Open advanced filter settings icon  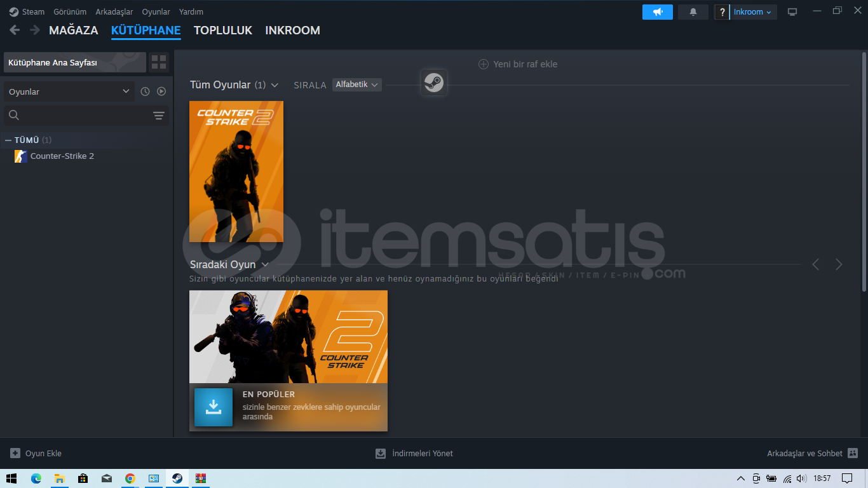pos(158,116)
